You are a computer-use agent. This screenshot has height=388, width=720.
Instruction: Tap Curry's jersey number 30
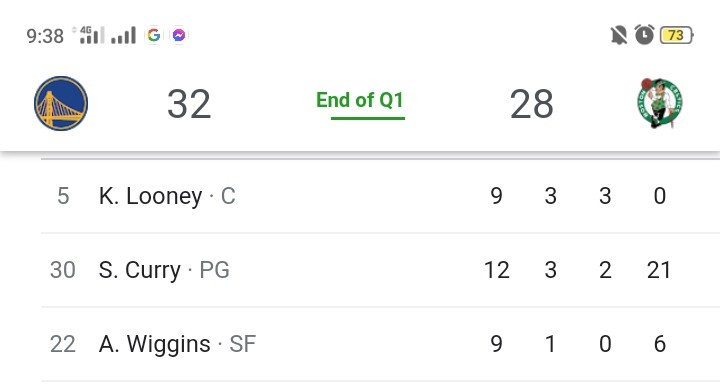[x=63, y=270]
